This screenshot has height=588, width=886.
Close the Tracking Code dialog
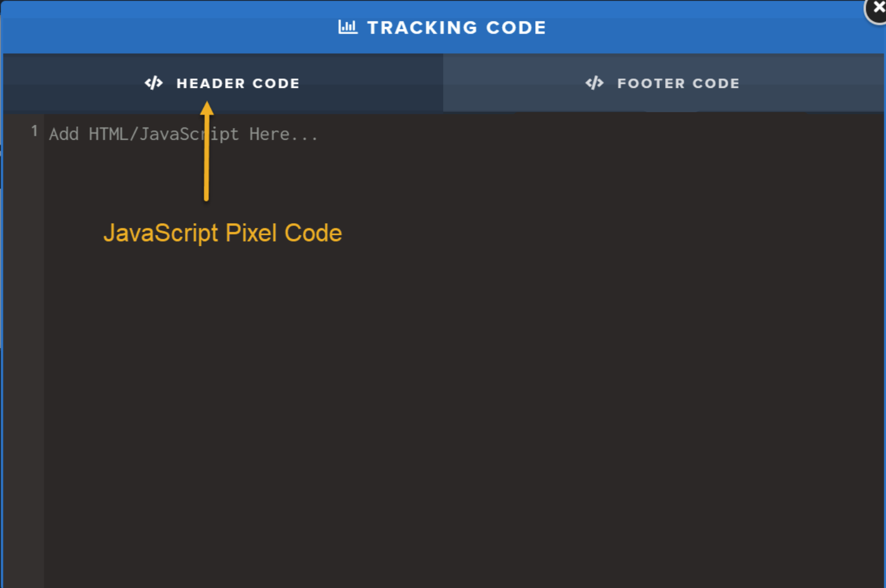coord(878,8)
